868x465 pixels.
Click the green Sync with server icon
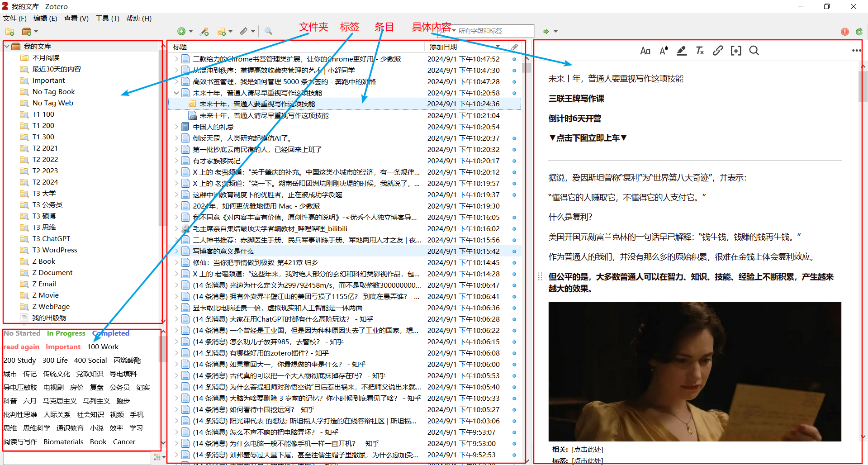pos(859,31)
